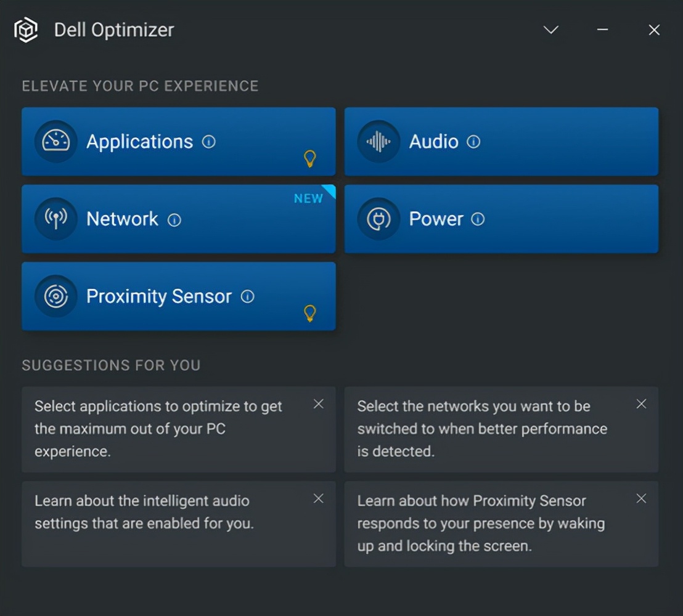Click the Dell Optimizer cube logo
The height and width of the screenshot is (616, 683).
(26, 30)
